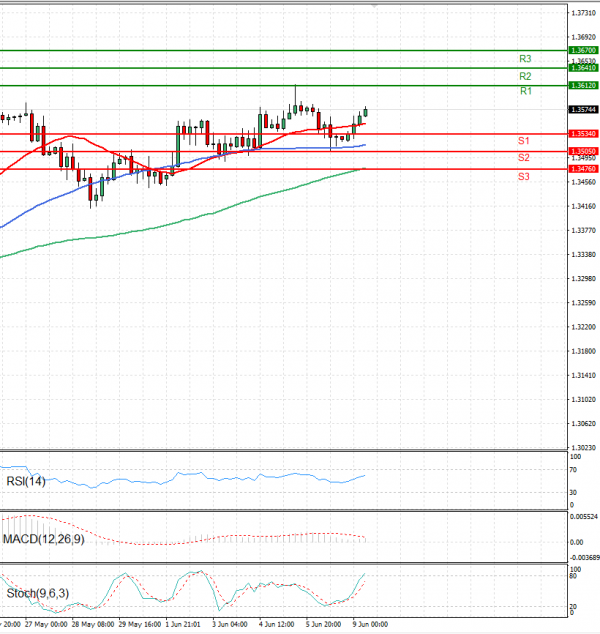Click the S2 support label
This screenshot has width=600, height=634.
tap(524, 158)
